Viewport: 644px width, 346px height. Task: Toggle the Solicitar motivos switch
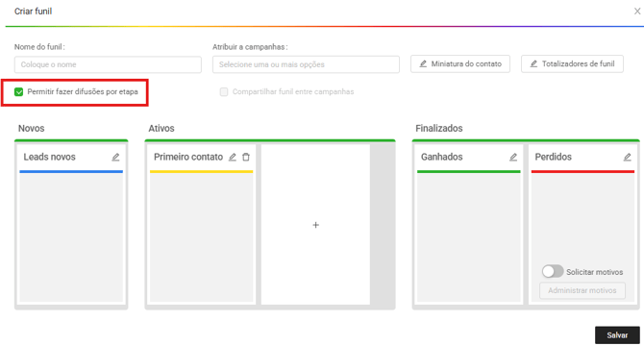tap(553, 271)
